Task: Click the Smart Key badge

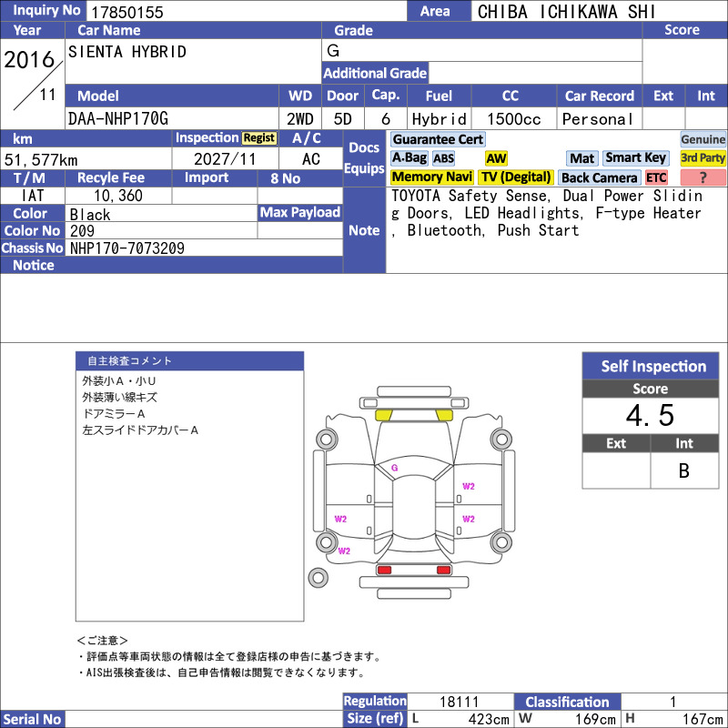Action: (x=635, y=158)
